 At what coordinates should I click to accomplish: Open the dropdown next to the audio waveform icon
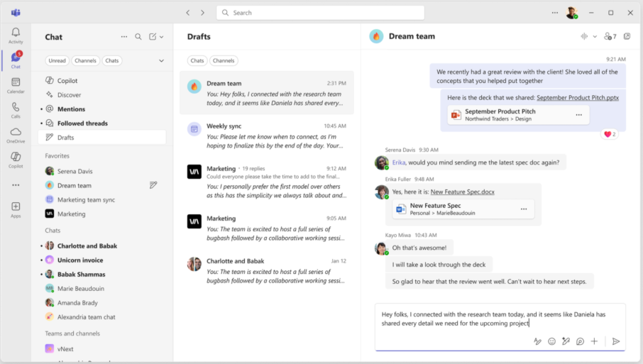[595, 37]
